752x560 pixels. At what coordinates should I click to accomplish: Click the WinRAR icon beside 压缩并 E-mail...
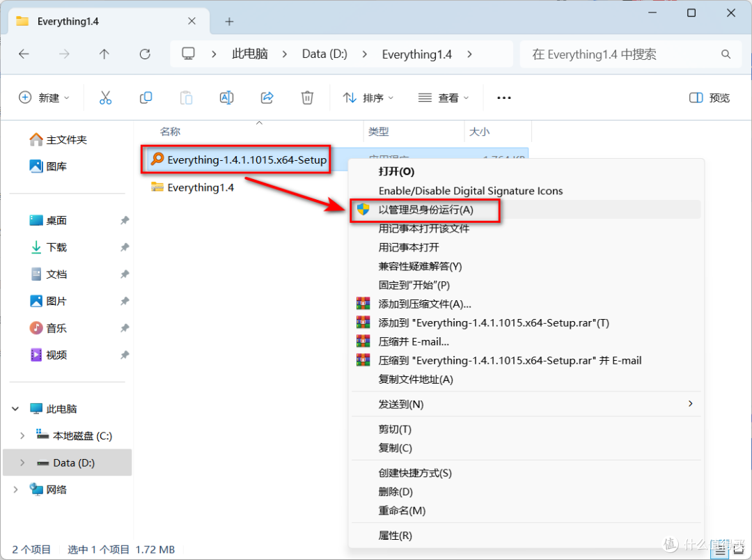pyautogui.click(x=363, y=342)
